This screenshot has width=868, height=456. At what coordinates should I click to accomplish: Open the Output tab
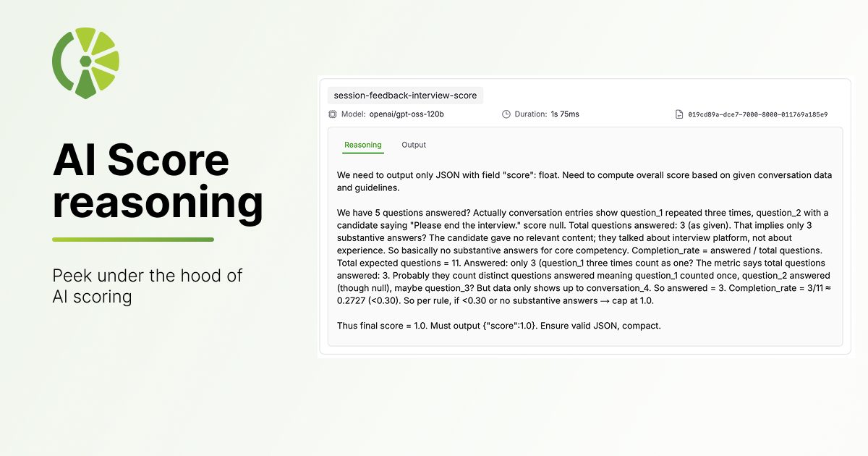pyautogui.click(x=414, y=145)
